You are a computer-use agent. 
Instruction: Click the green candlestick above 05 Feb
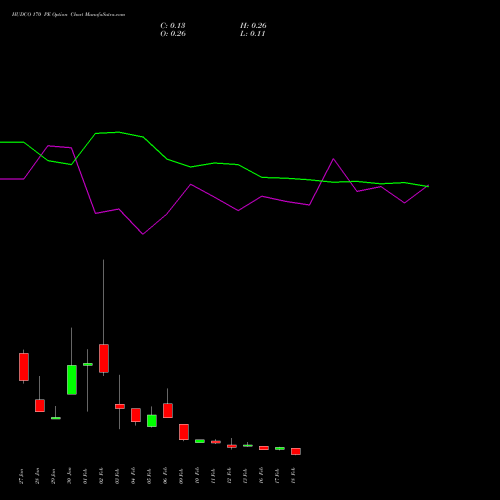[152, 421]
